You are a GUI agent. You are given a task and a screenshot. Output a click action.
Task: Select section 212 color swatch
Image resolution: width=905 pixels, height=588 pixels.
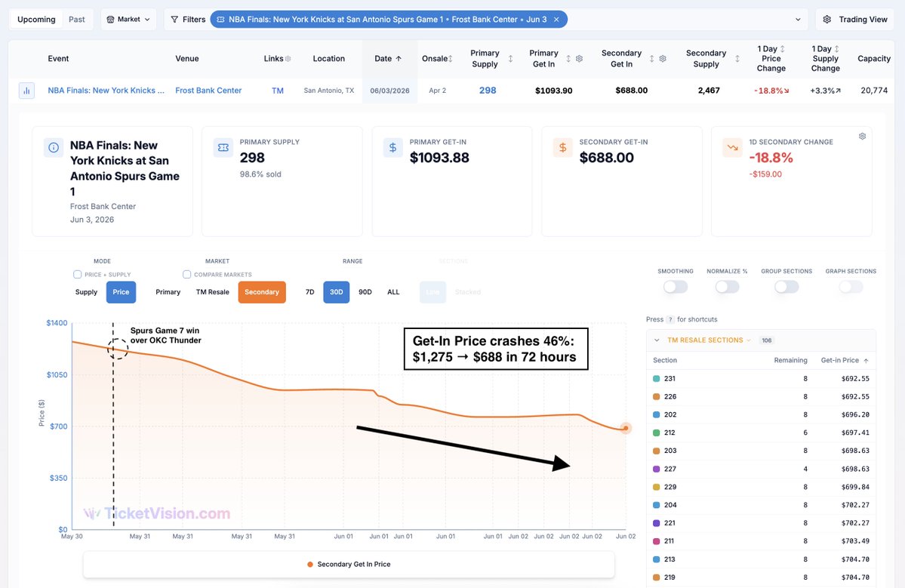click(656, 433)
